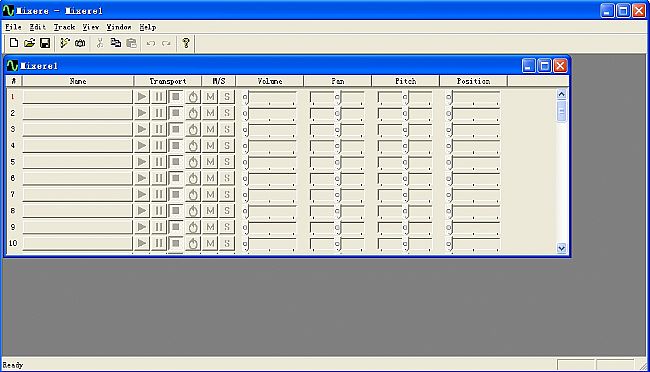Stop track 5
The height and width of the screenshot is (372, 650).
176,161
